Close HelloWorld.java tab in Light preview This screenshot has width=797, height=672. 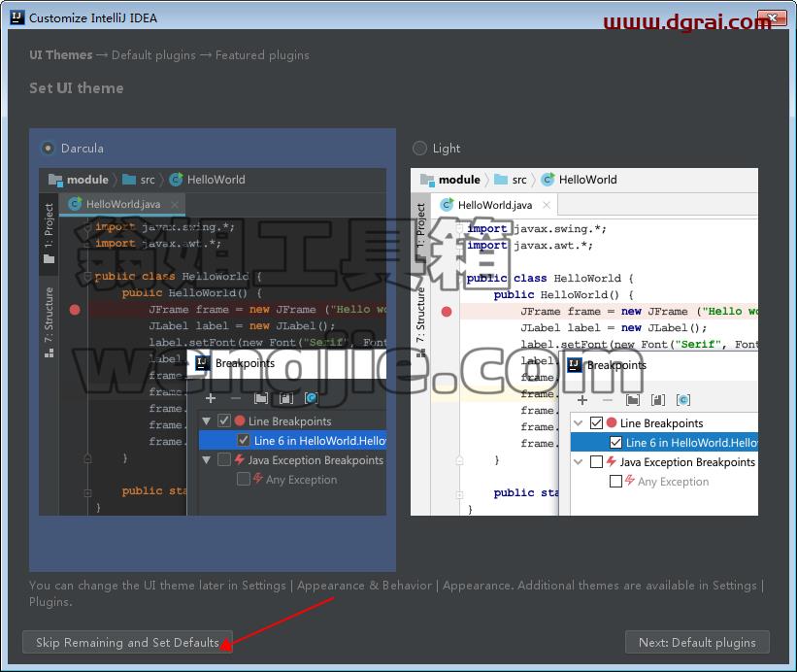pyautogui.click(x=547, y=205)
